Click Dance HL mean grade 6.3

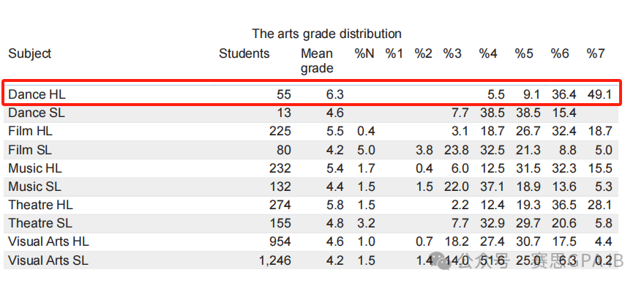334,95
